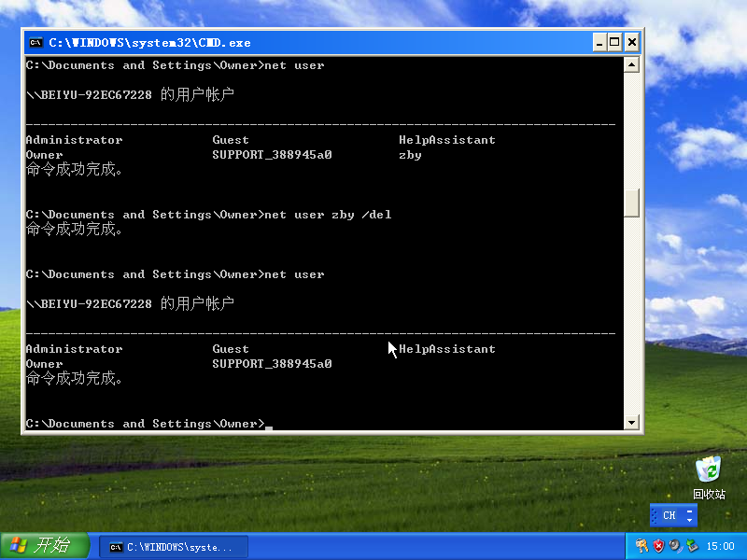This screenshot has width=747, height=560.
Task: Click the CMD window title text
Action: click(x=149, y=43)
